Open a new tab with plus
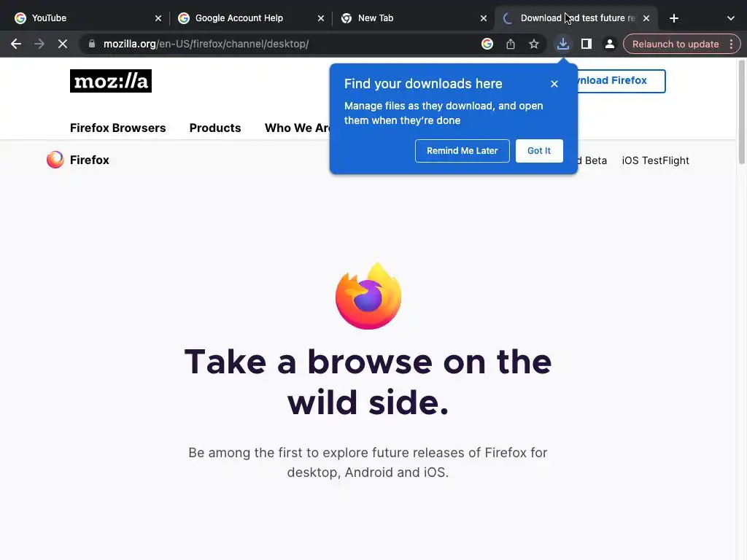The height and width of the screenshot is (560, 747). [673, 18]
